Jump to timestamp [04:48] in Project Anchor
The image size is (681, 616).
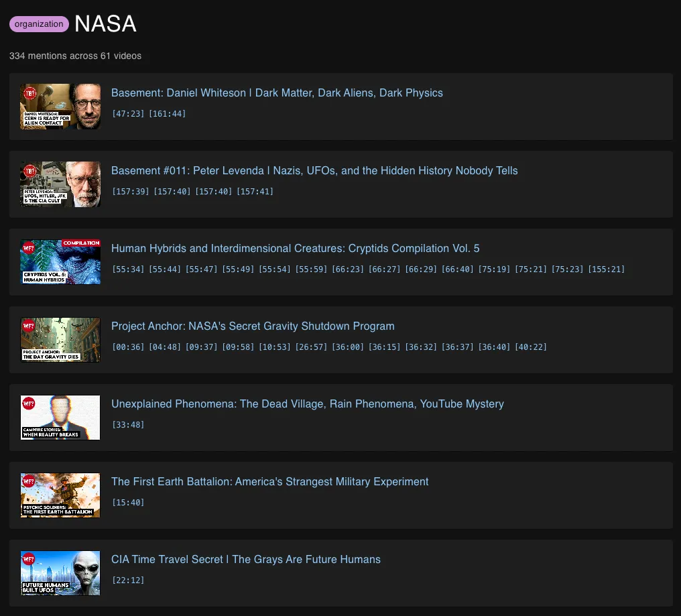pos(165,347)
